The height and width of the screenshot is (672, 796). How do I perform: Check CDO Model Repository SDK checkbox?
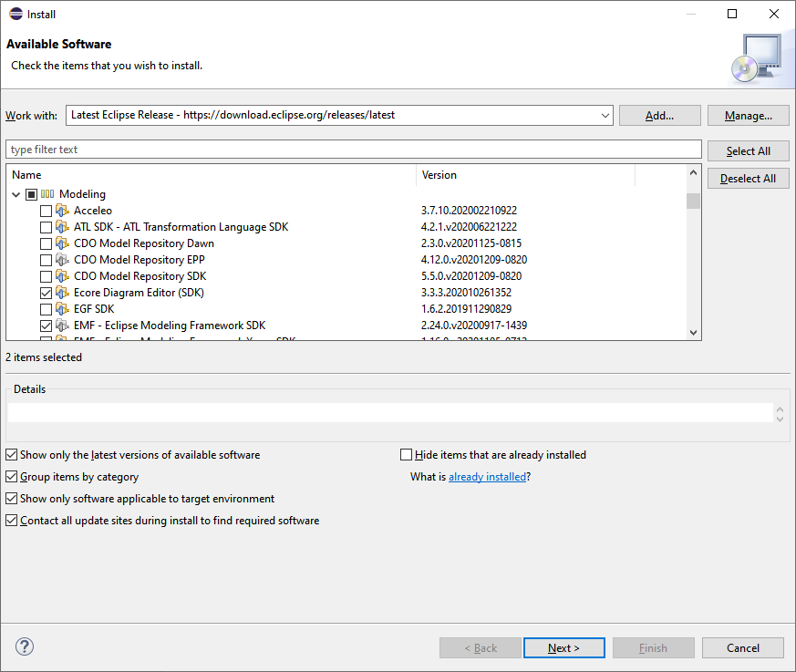(x=46, y=276)
